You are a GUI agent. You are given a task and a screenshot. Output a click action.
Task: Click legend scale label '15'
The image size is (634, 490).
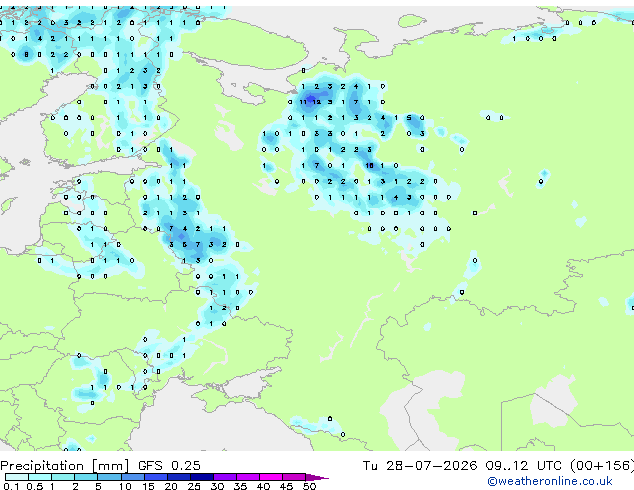(x=148, y=486)
